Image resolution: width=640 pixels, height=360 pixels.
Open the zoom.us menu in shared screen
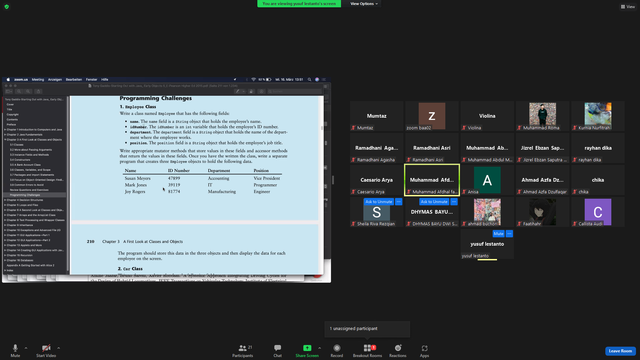pos(21,80)
